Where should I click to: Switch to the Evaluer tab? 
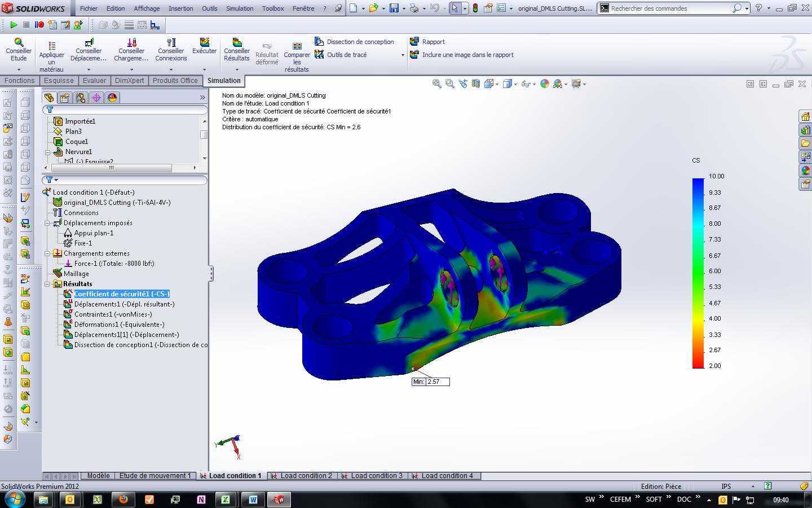click(x=94, y=80)
